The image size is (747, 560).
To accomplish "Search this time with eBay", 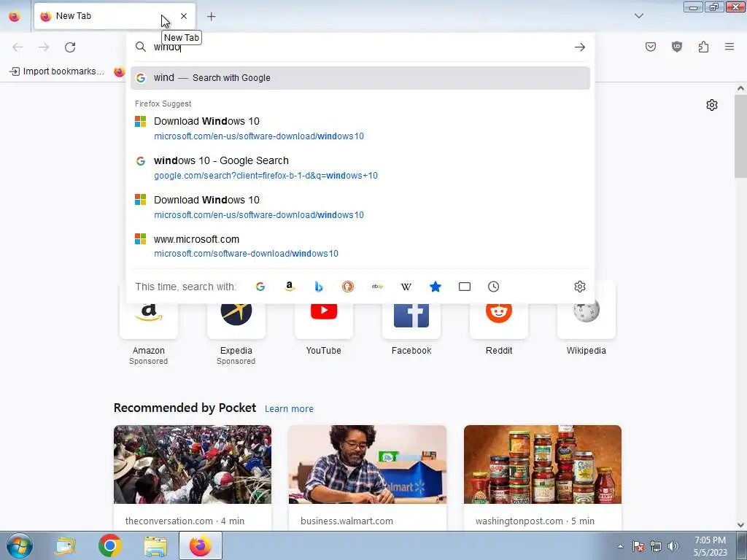I will point(377,287).
